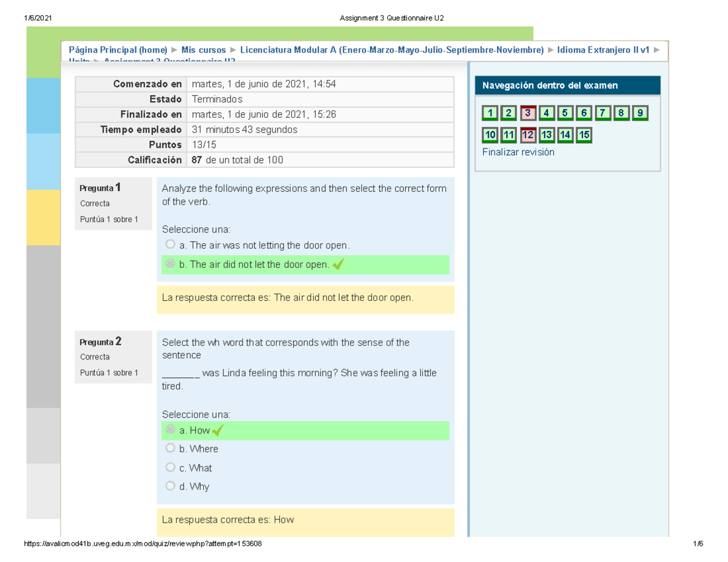Select the How answer radio button
728x562 pixels.
tap(170, 430)
